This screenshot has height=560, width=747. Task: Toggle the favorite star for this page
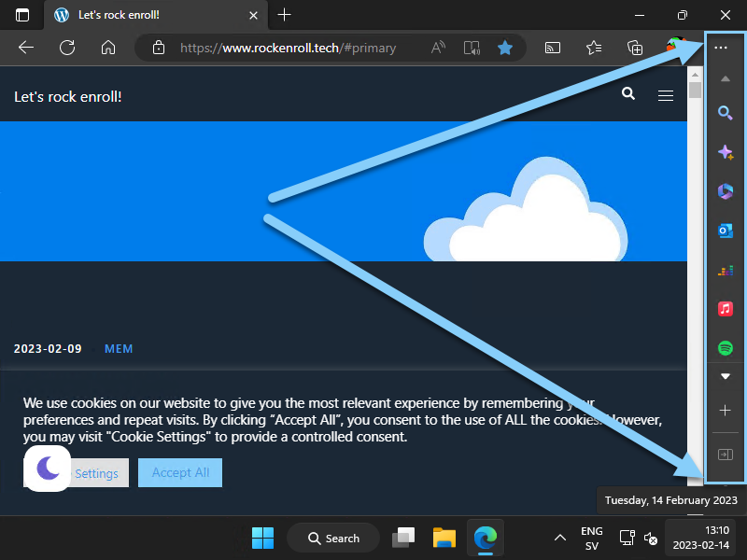505,48
